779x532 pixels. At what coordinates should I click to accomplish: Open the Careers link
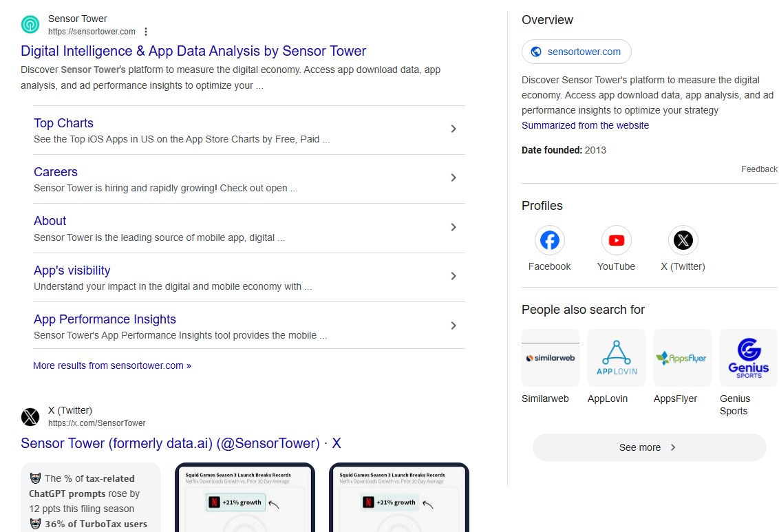point(56,172)
